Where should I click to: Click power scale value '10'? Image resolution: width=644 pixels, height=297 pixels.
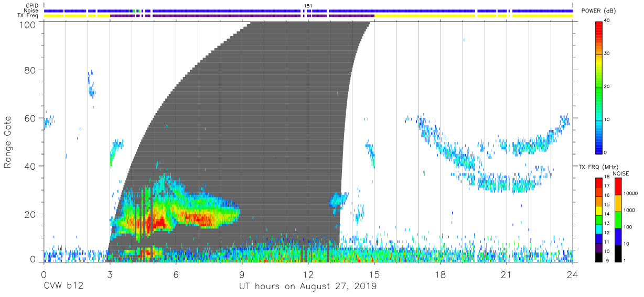(x=607, y=119)
